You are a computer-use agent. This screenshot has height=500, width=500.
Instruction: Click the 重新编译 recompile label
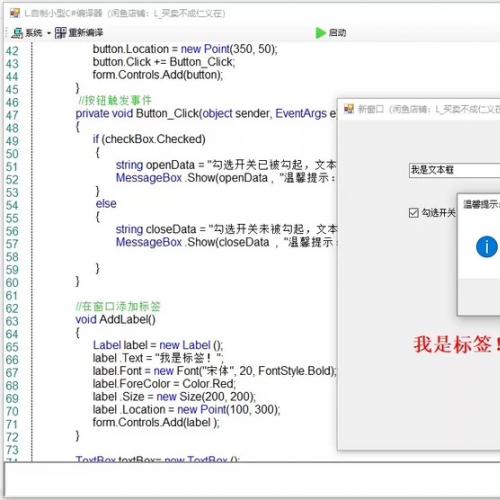point(86,33)
